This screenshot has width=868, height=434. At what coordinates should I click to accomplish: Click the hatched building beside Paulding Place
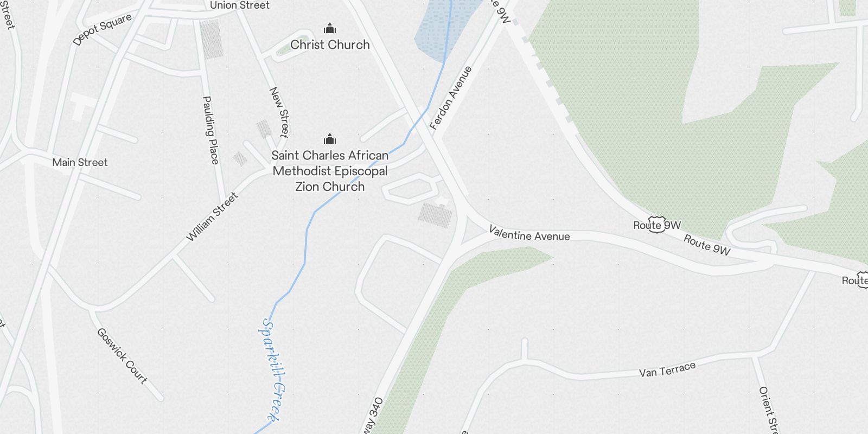click(212, 40)
